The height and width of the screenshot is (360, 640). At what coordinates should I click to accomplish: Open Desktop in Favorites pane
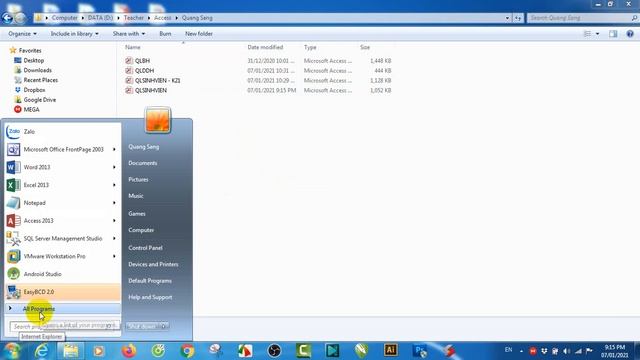tap(33, 60)
